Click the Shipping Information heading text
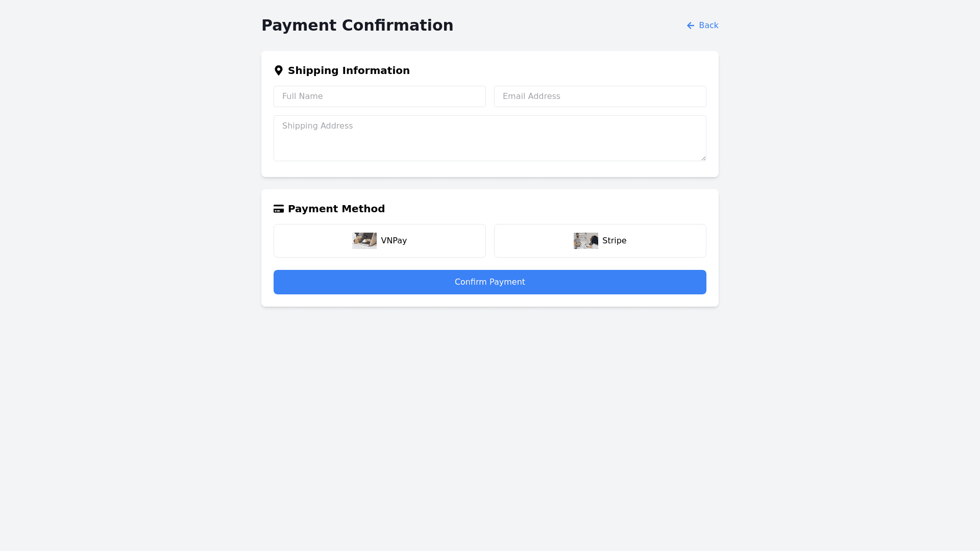Screen dimensions: 980x551 349,70
